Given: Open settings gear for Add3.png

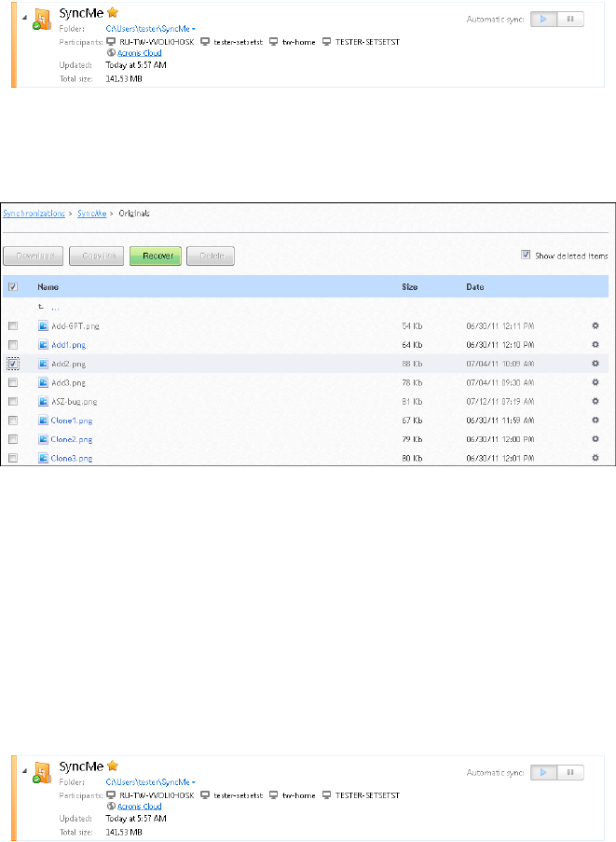Looking at the screenshot, I should [x=595, y=381].
